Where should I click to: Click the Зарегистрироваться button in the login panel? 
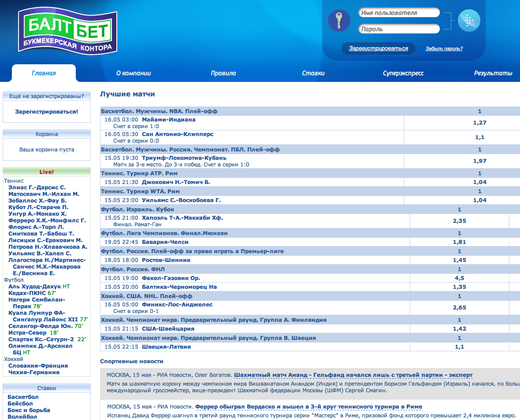pyautogui.click(x=379, y=48)
